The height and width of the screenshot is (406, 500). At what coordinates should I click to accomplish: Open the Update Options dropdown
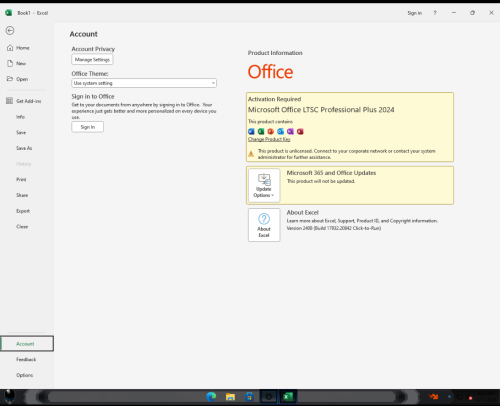click(x=264, y=185)
